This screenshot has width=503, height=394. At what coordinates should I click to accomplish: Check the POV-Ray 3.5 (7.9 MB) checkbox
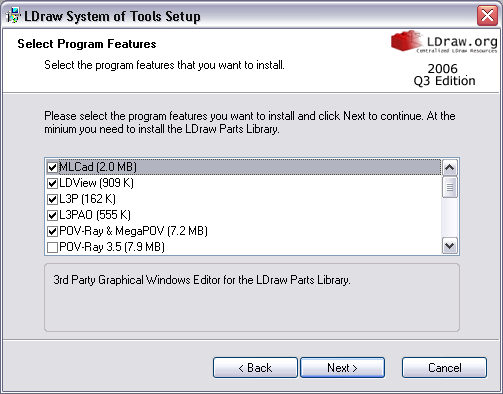52,247
